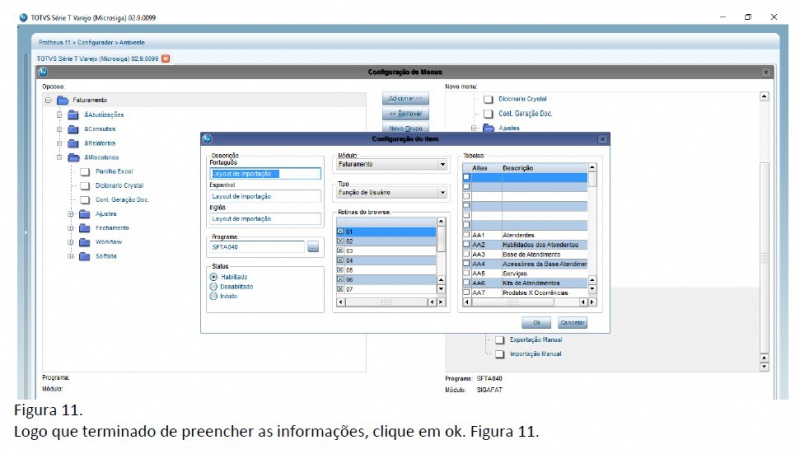Screen dimensions: 800x454
Task: Click the Tabelas list scroll up arrow
Action: point(592,167)
